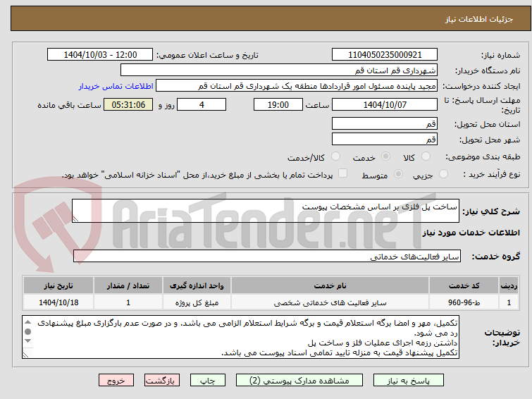The width and height of the screenshot is (532, 399).
Task: Click the گروه خدمت field
Action: click(x=266, y=257)
